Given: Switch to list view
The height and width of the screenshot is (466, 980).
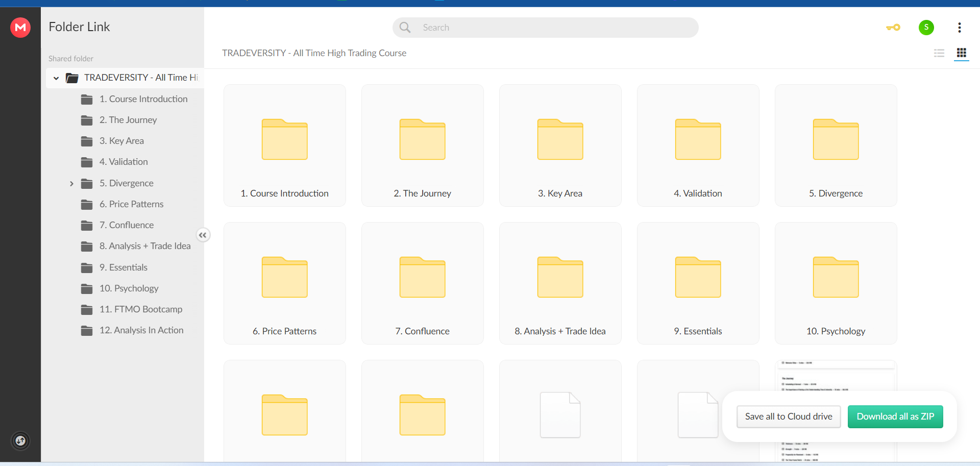Looking at the screenshot, I should (939, 53).
